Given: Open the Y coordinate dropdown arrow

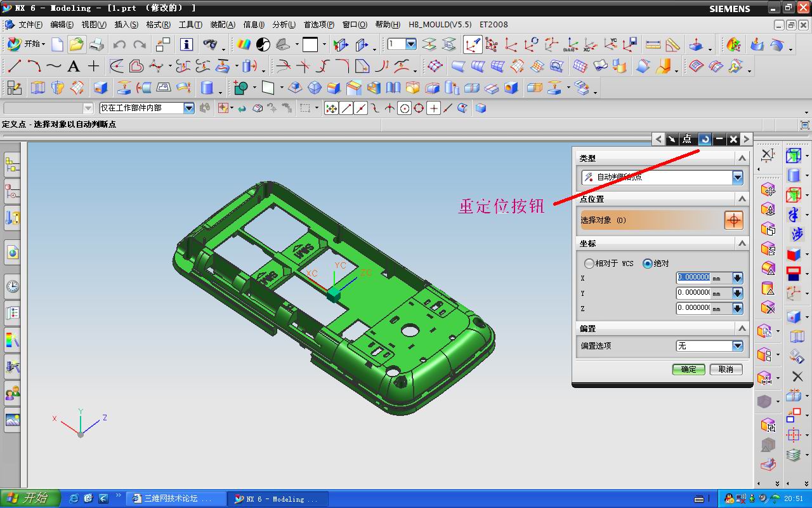Looking at the screenshot, I should (x=737, y=293).
